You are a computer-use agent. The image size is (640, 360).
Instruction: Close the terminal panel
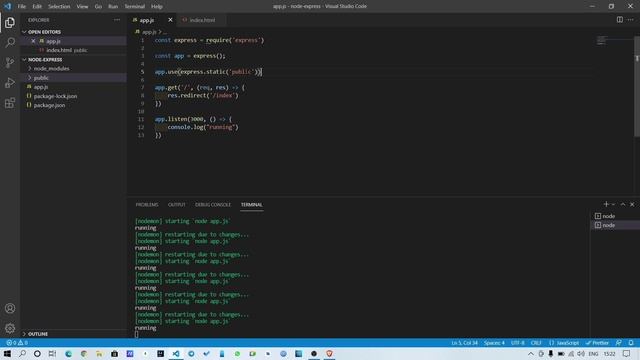point(632,204)
